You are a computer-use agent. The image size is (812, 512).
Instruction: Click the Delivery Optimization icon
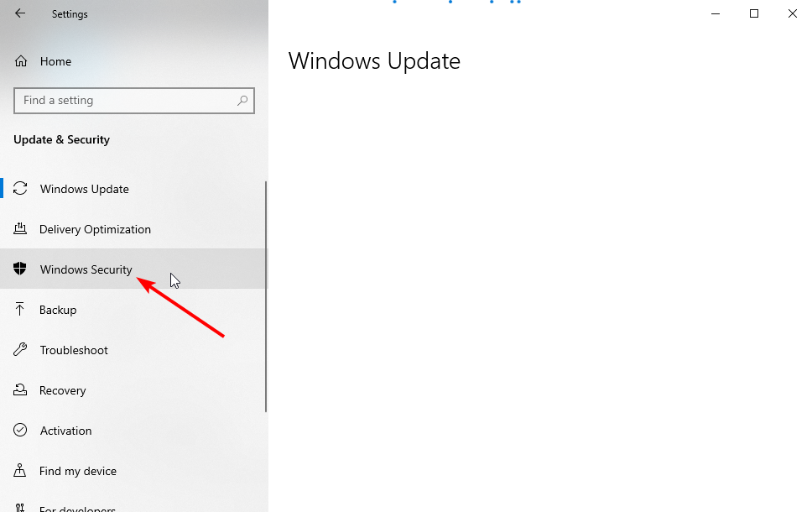(x=20, y=228)
